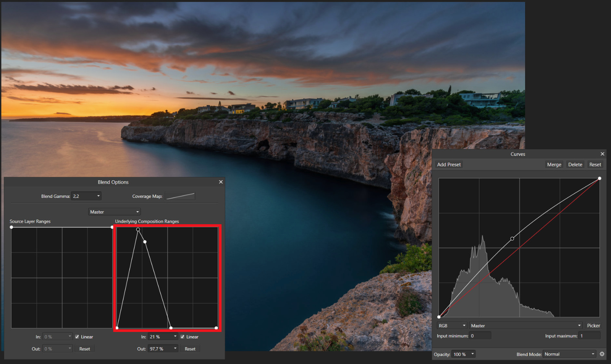The width and height of the screenshot is (611, 364).
Task: Close the Curves panel
Action: 602,154
